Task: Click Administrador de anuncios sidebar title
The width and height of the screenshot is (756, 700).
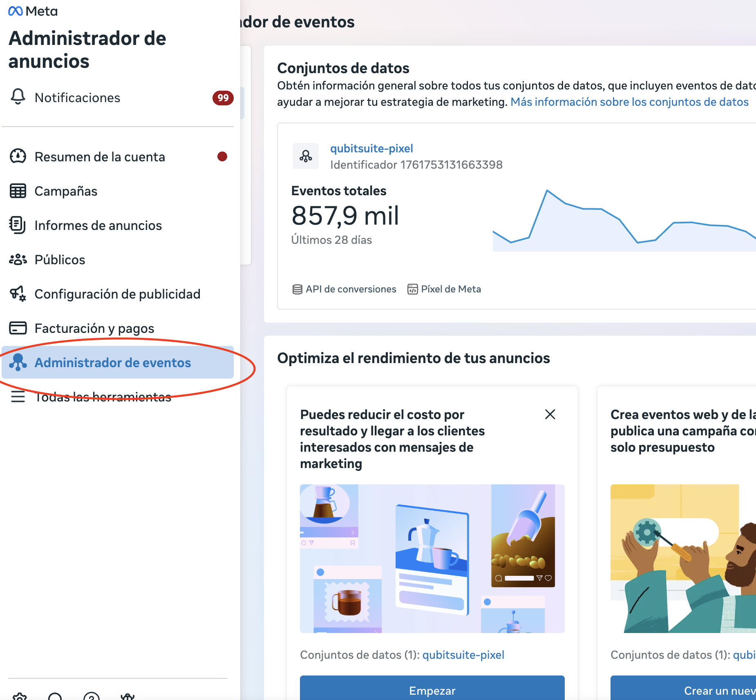Action: (x=87, y=50)
